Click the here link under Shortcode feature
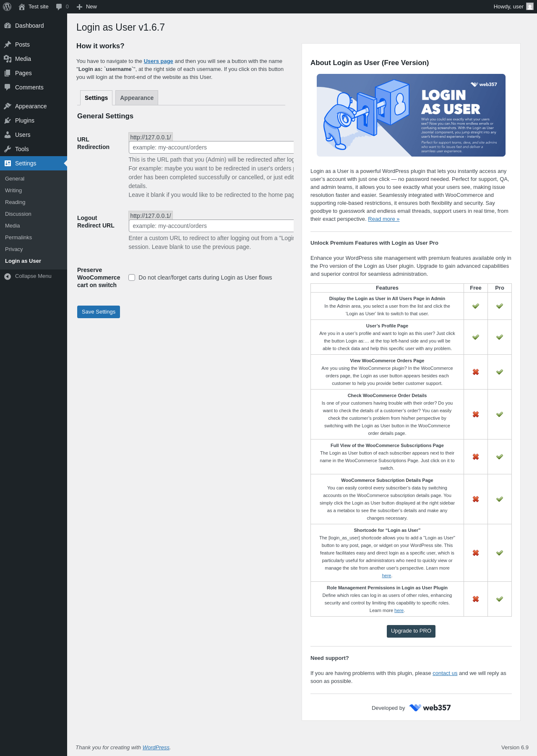Viewport: 537px width, 756px height. click(x=386, y=576)
